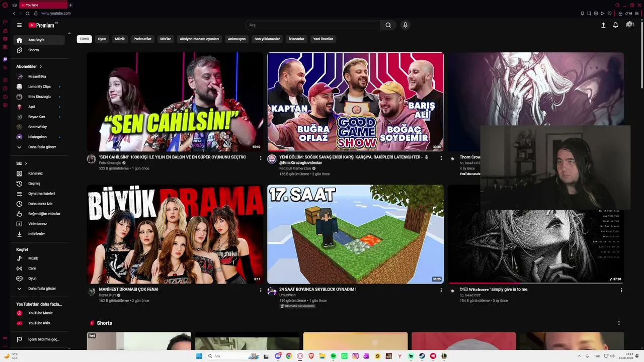Click the YouTube search input field
This screenshot has height=362, width=644.
pos(313,25)
